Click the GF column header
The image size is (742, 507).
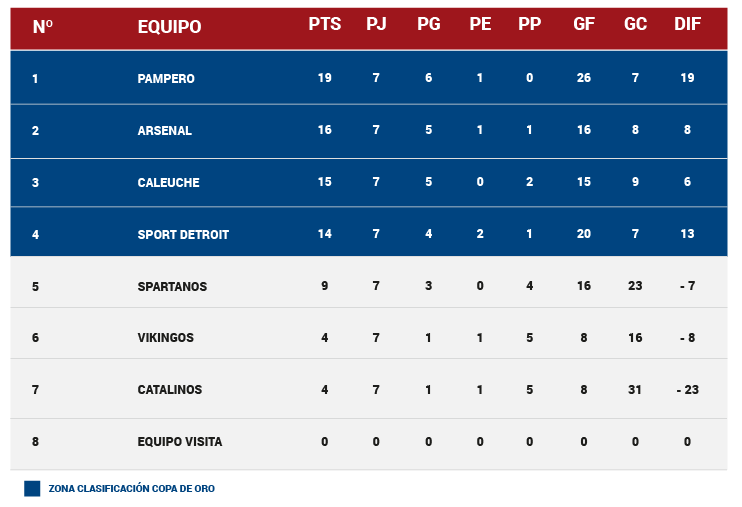tap(583, 24)
